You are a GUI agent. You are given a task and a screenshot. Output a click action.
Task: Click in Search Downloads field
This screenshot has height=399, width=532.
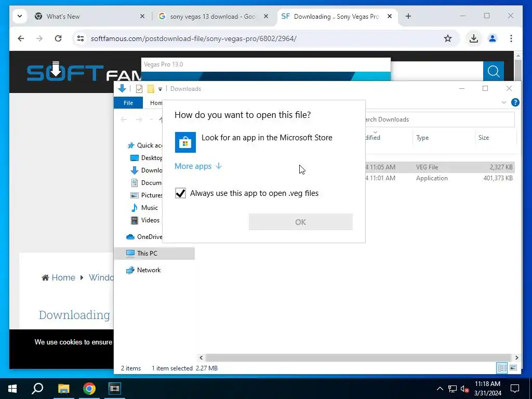[x=440, y=119]
